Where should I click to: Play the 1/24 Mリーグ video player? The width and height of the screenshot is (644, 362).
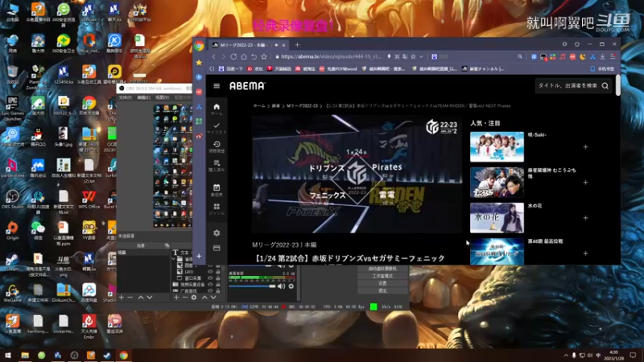357,175
